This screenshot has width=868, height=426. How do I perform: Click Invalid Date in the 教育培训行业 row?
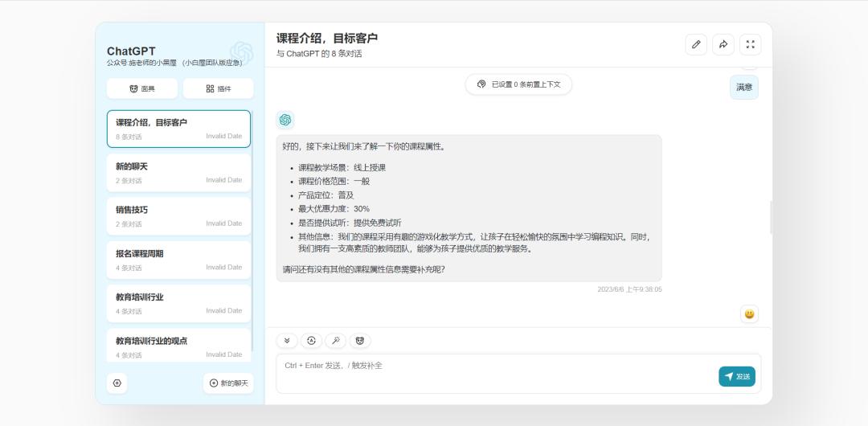tap(224, 311)
